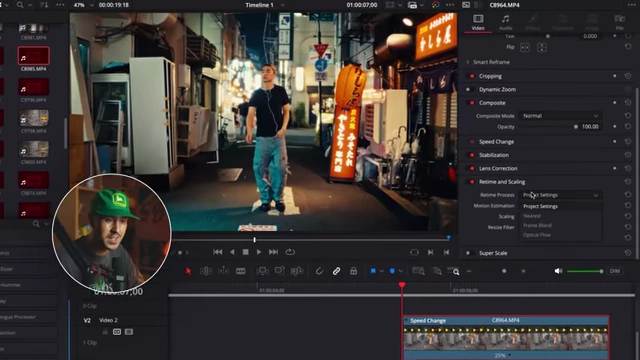Select the Blade Edit Mode tool
Screen dimensions: 640x360
coord(241,271)
